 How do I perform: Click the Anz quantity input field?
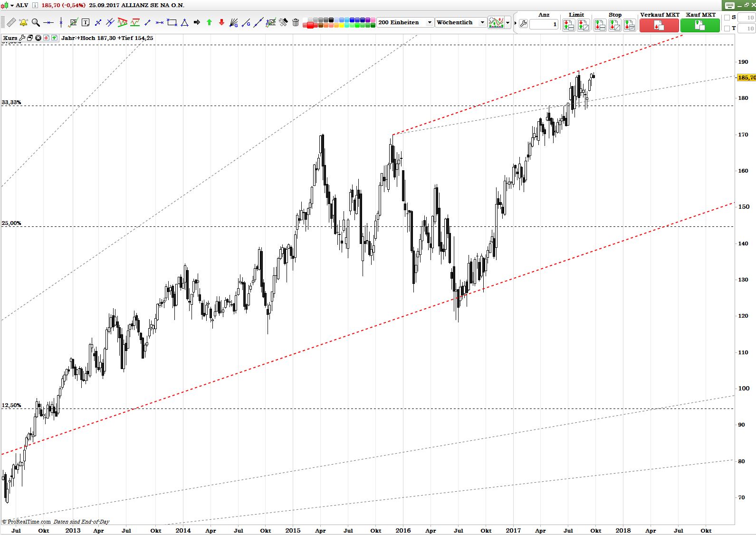(x=544, y=25)
